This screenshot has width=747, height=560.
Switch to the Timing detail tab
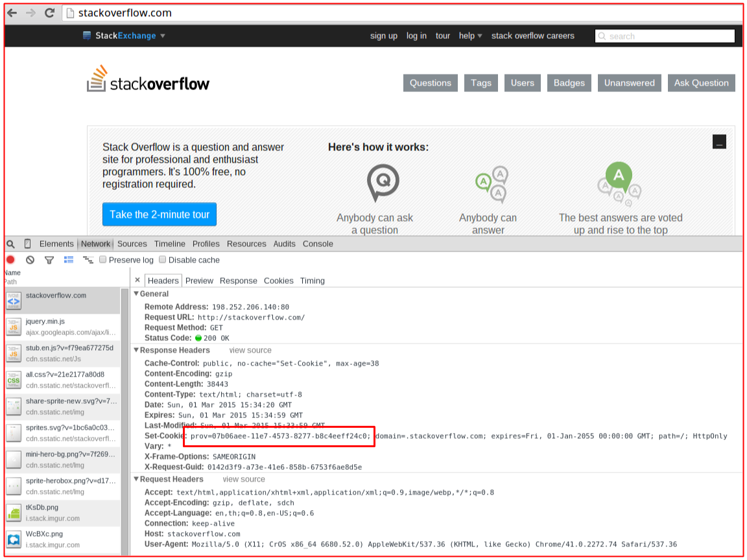point(312,281)
